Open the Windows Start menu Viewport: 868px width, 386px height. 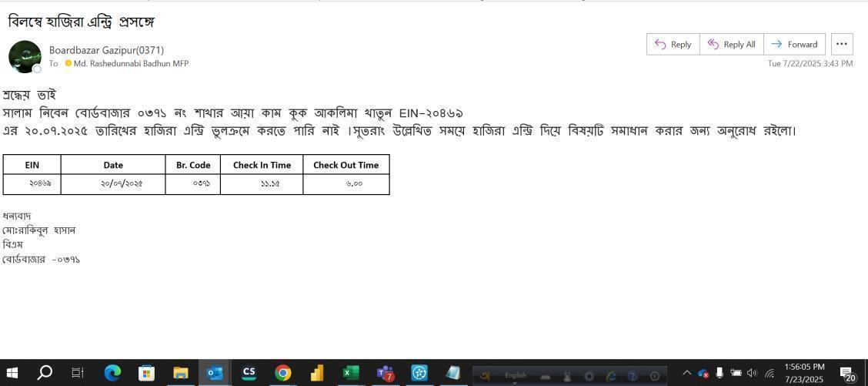point(12,374)
